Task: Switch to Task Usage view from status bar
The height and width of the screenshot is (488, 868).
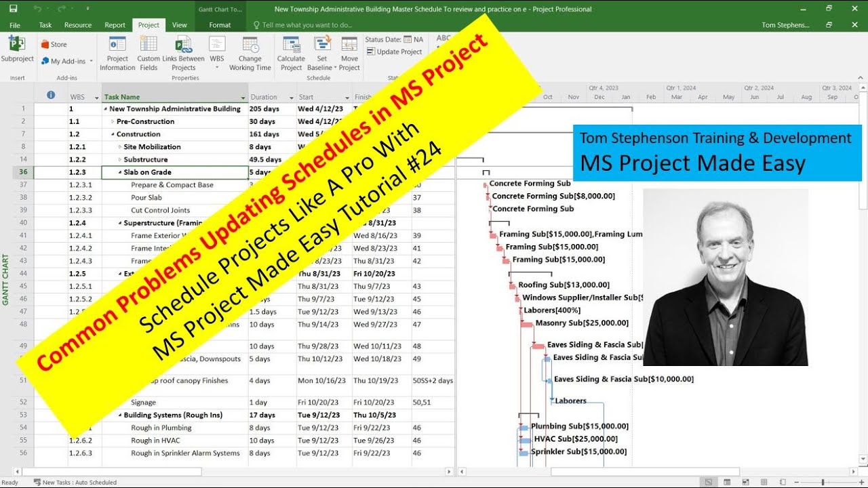Action: coord(726,483)
